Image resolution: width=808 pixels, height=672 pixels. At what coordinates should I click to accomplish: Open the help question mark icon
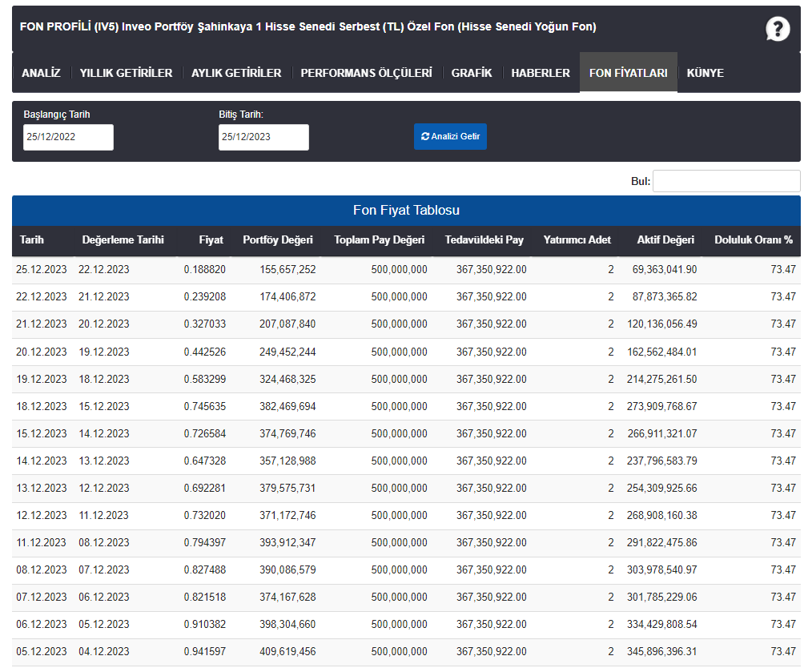pos(777,29)
